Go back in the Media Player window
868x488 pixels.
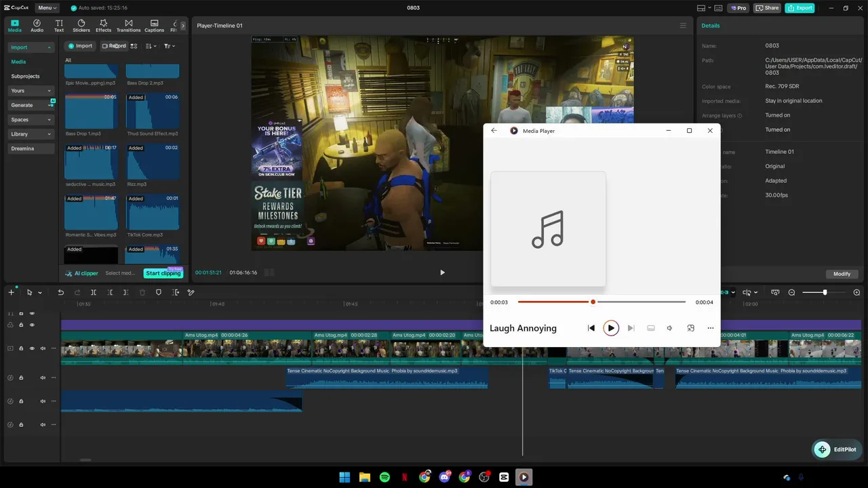pyautogui.click(x=494, y=131)
